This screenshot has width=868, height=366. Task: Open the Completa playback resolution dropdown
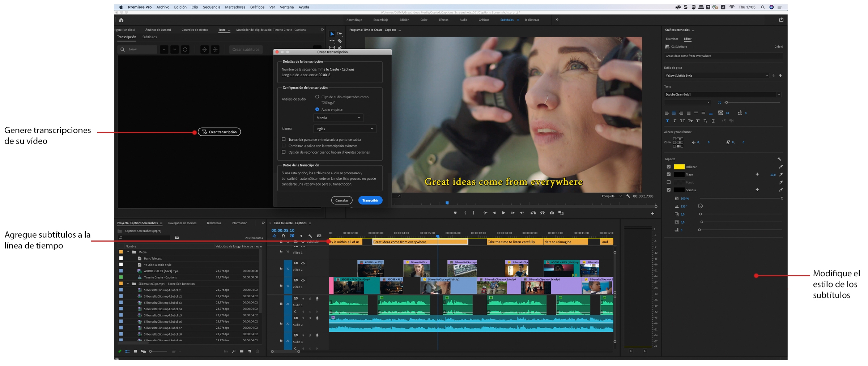point(611,196)
